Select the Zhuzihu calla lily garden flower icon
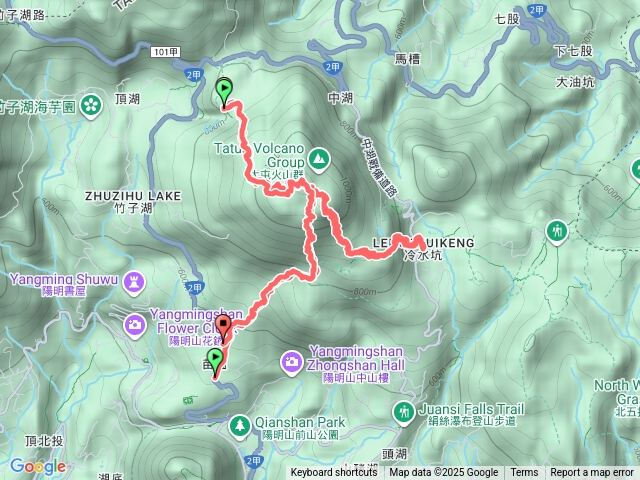The height and width of the screenshot is (480, 640). pos(91,106)
